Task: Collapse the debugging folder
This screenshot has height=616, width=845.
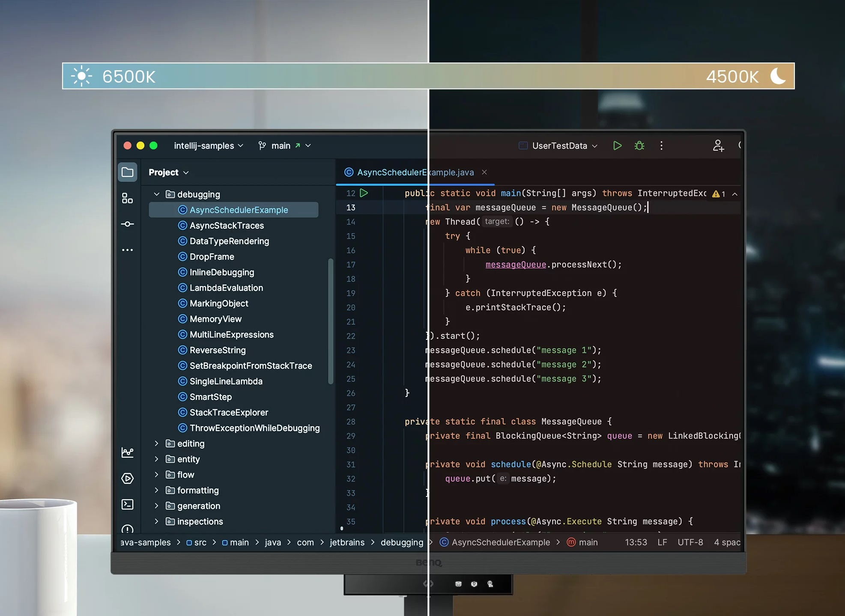Action: tap(157, 194)
